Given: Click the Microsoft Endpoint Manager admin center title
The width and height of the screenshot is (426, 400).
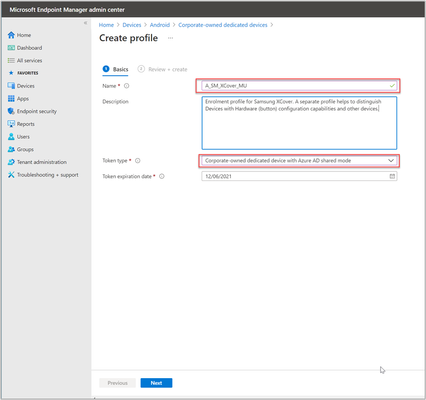Looking at the screenshot, I should coord(67,10).
